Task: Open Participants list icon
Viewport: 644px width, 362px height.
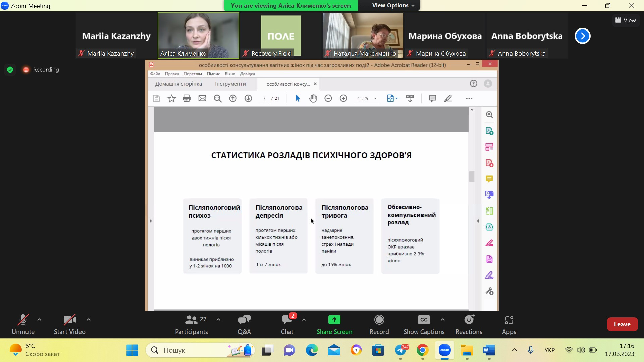Action: (x=191, y=320)
